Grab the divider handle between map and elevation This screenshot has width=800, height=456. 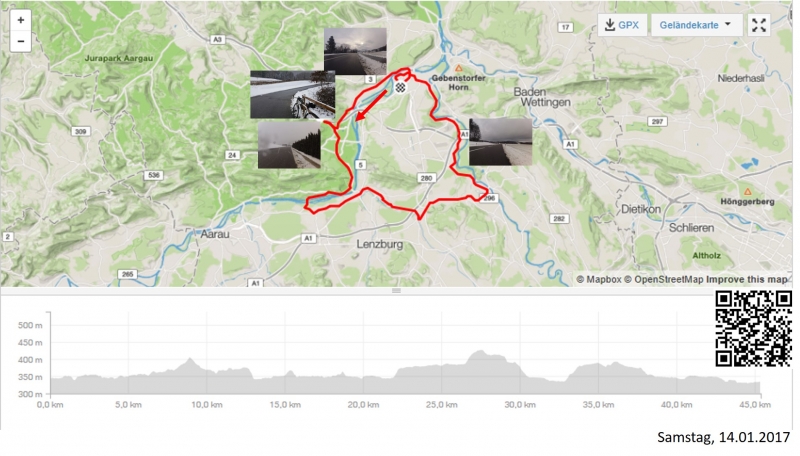tap(396, 291)
